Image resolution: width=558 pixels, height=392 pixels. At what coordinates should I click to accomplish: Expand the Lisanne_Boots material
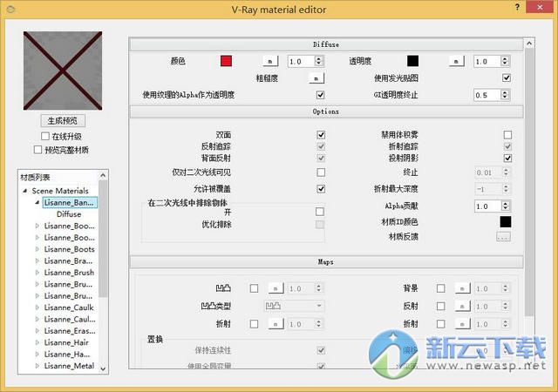tap(37, 249)
